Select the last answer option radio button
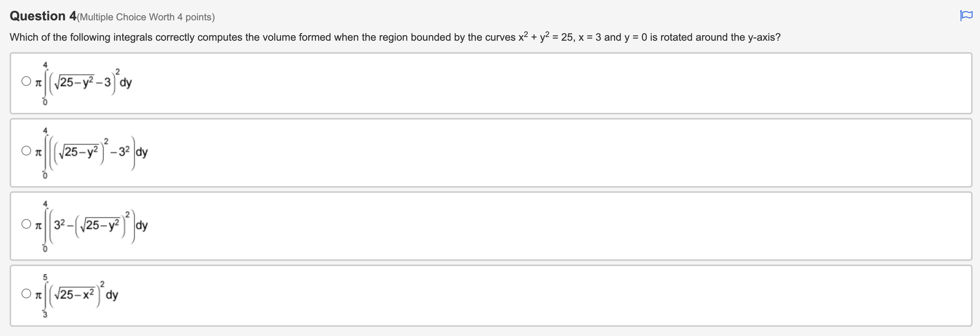This screenshot has width=980, height=336. click(x=26, y=293)
